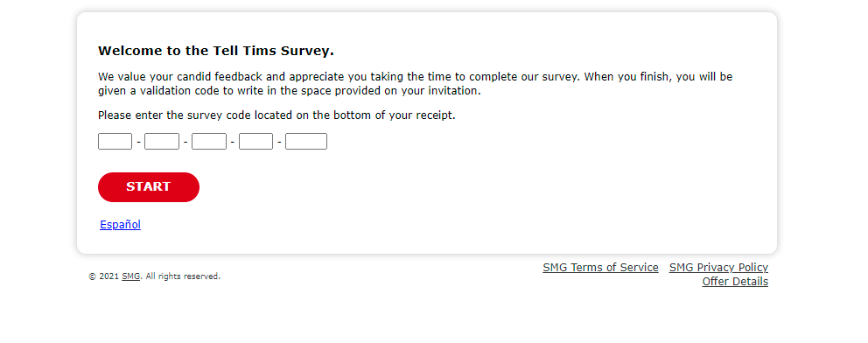Click the dash between third and fourth fields
The width and height of the screenshot is (868, 343).
[x=233, y=142]
